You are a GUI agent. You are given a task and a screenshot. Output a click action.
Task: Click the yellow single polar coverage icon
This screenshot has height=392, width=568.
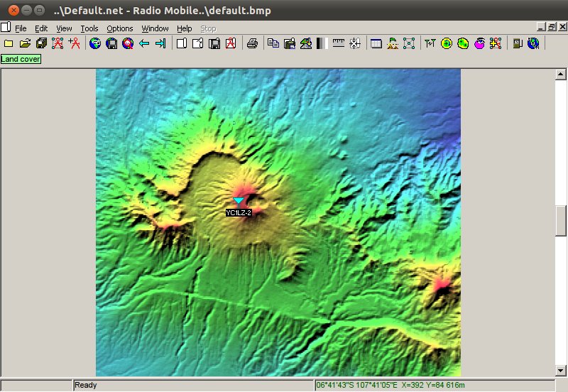point(447,44)
